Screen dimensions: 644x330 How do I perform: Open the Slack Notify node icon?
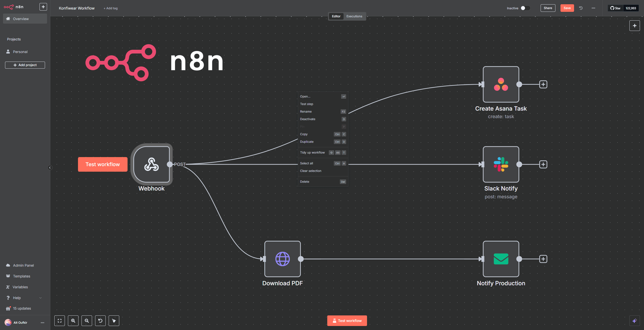(501, 164)
